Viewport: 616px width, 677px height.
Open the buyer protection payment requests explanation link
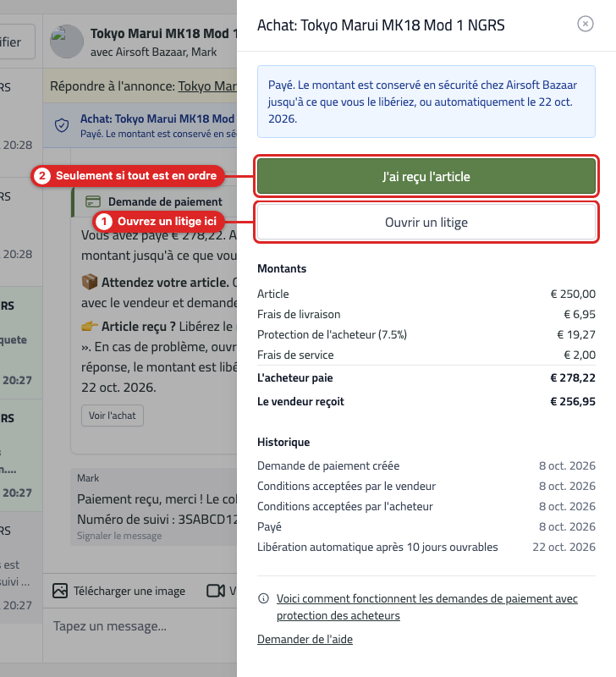427,607
